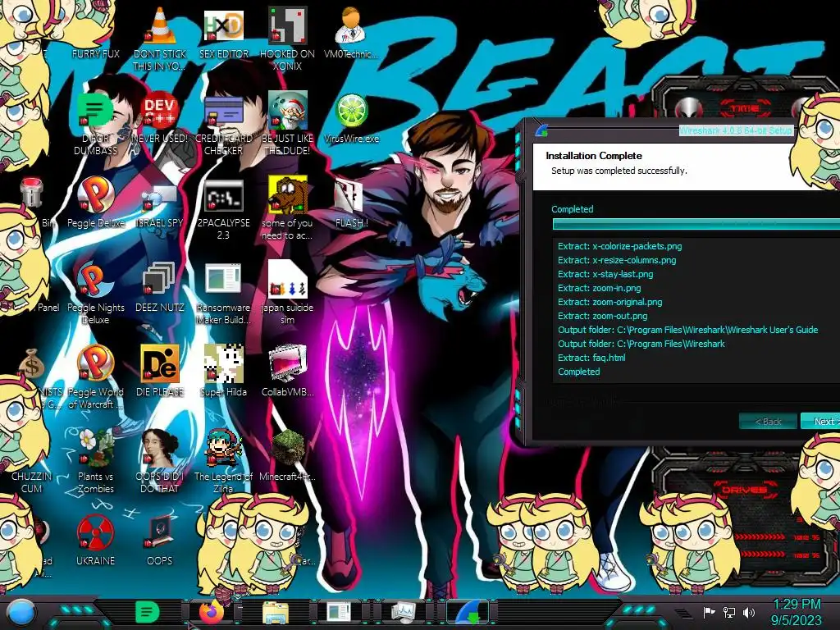Screen dimensions: 840x630
Task: Click the Extract: x-colorize-packets.png log line
Action: [x=620, y=246]
